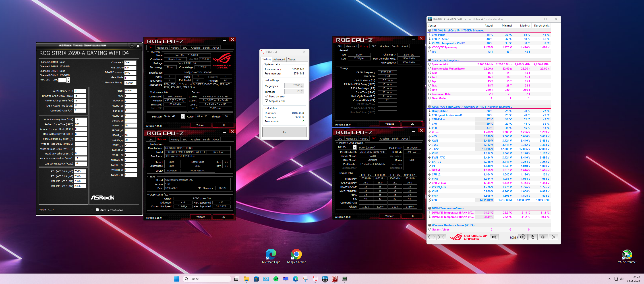Open Task View from the taskbar

coord(236,279)
